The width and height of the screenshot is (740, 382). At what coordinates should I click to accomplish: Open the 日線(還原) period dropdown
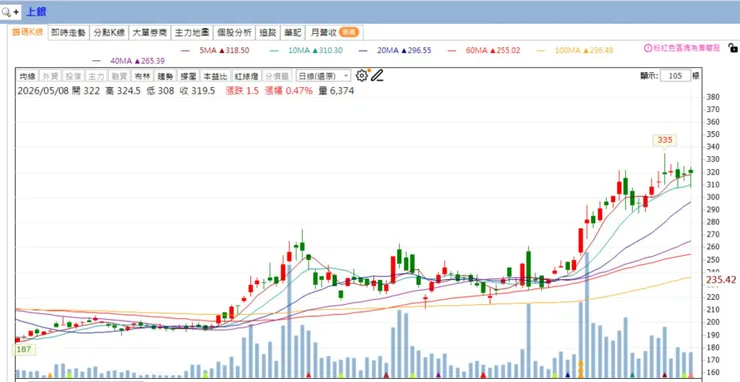[323, 76]
